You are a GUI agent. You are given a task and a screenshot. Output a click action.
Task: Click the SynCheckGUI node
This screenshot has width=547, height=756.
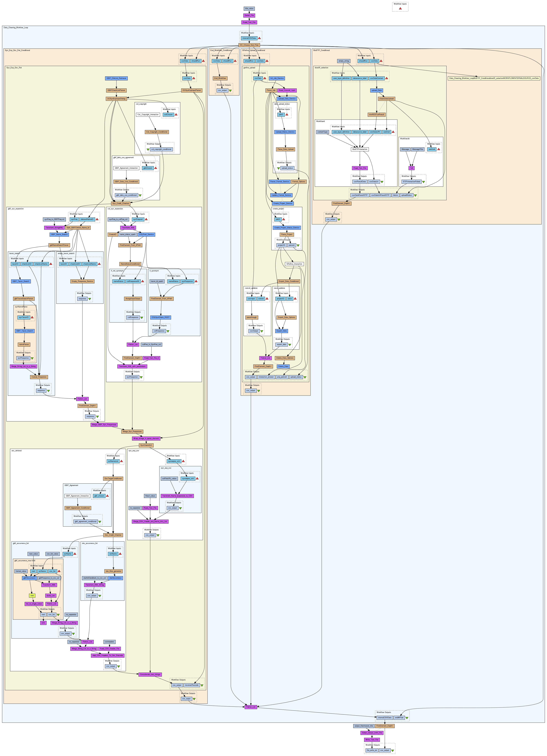(x=146, y=445)
